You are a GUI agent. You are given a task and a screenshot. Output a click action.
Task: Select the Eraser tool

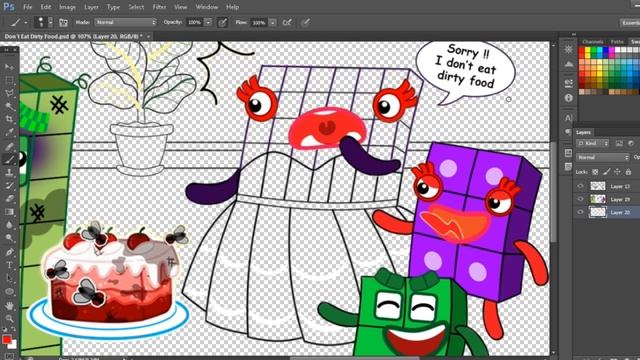click(9, 199)
